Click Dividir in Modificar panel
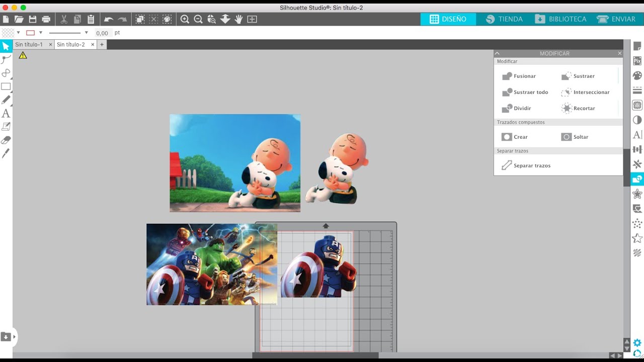 click(x=517, y=108)
